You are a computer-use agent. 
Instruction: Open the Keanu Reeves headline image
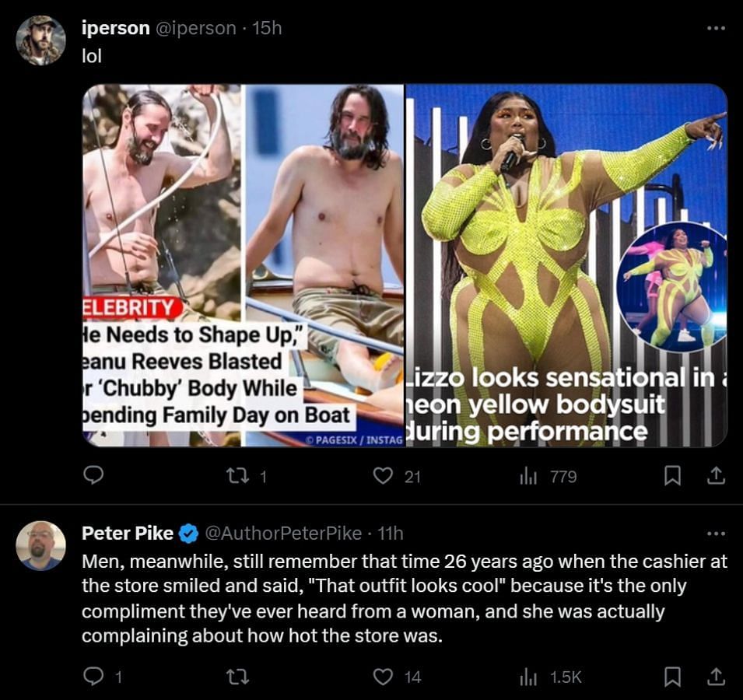pyautogui.click(x=243, y=265)
